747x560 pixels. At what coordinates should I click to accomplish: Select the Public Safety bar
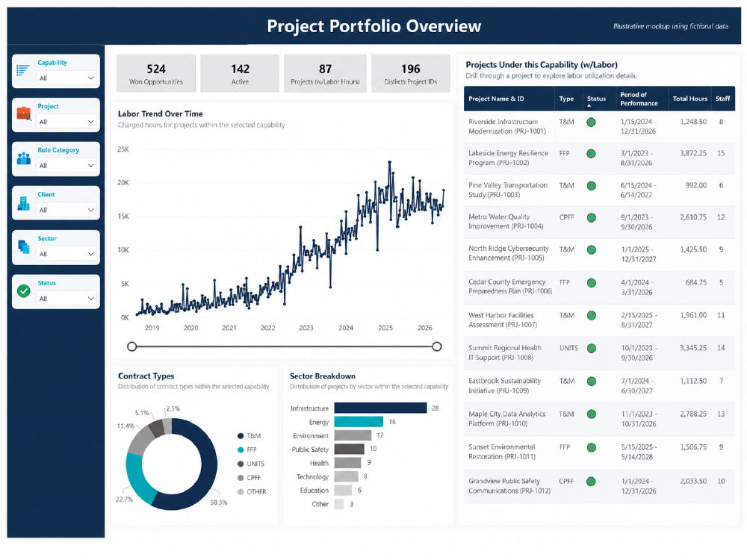349,449
